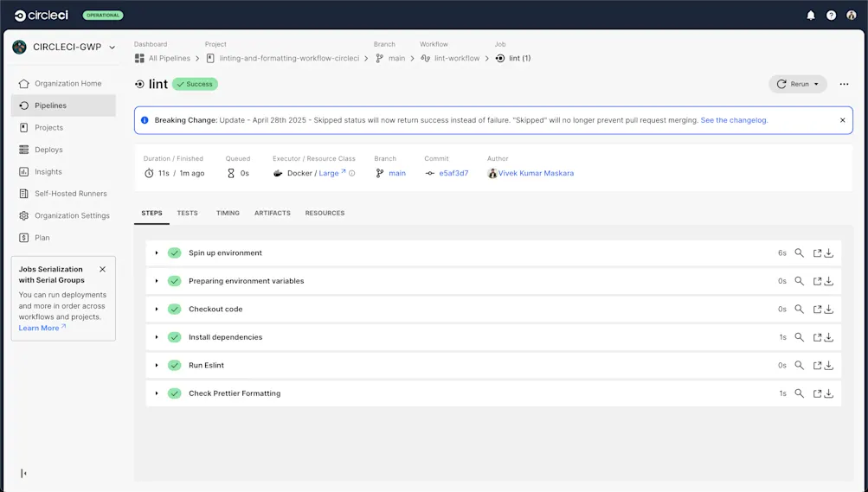
Task: Open commit e5af3d7
Action: [453, 173]
